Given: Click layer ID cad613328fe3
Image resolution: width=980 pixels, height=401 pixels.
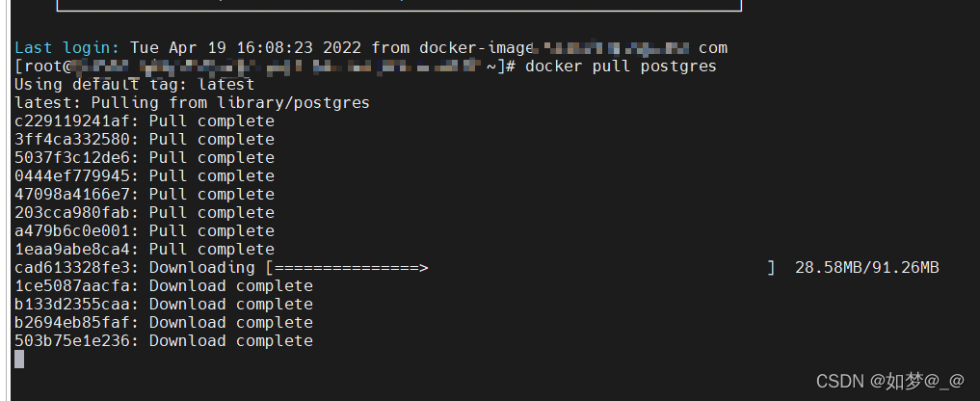Looking at the screenshot, I should (72, 268).
